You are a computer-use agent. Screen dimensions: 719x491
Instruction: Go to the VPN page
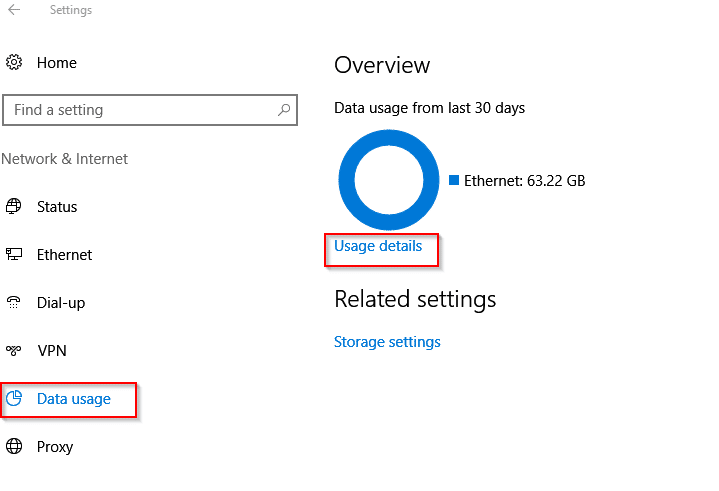pyautogui.click(x=52, y=351)
